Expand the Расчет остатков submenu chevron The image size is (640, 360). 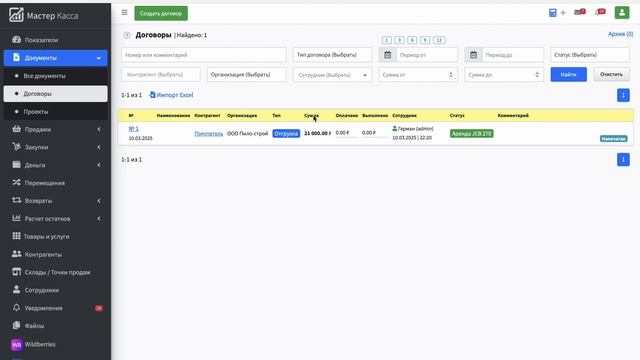click(99, 219)
